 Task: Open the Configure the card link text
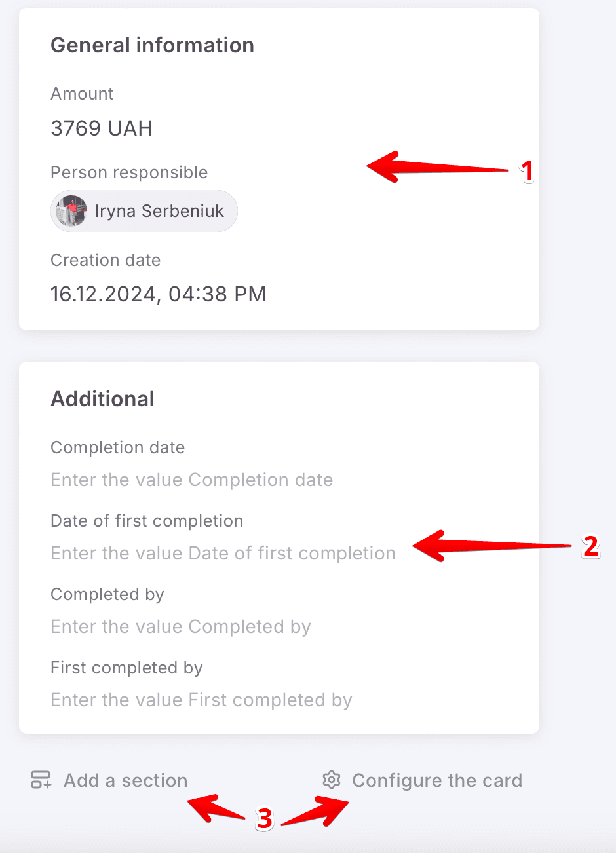(x=437, y=780)
